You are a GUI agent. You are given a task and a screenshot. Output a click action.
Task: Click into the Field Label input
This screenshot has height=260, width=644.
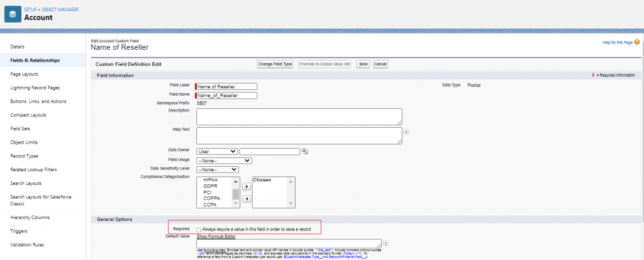tap(227, 86)
